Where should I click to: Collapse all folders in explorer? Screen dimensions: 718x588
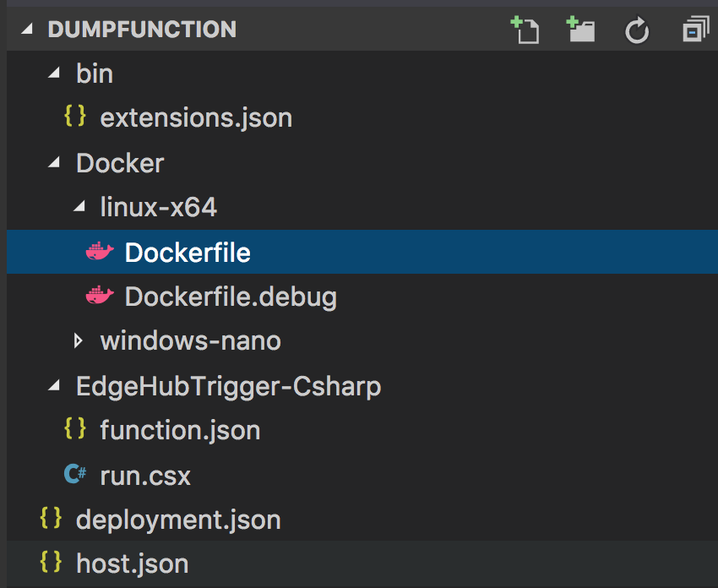[x=695, y=30]
